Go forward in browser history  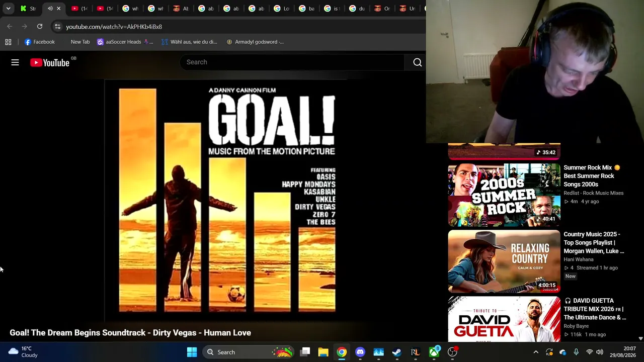coord(24,26)
